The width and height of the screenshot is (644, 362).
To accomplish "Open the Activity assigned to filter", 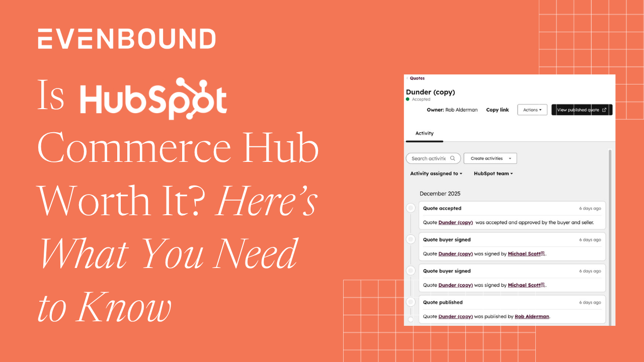I will [436, 173].
